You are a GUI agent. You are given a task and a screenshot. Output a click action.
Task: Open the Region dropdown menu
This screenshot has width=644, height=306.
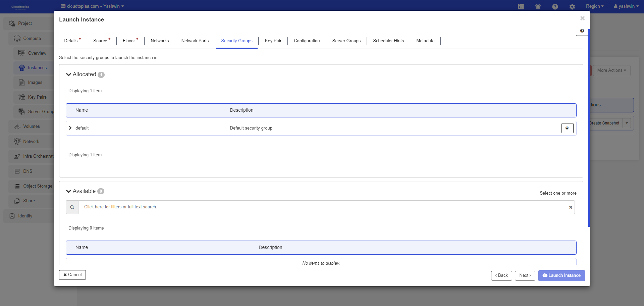point(594,6)
